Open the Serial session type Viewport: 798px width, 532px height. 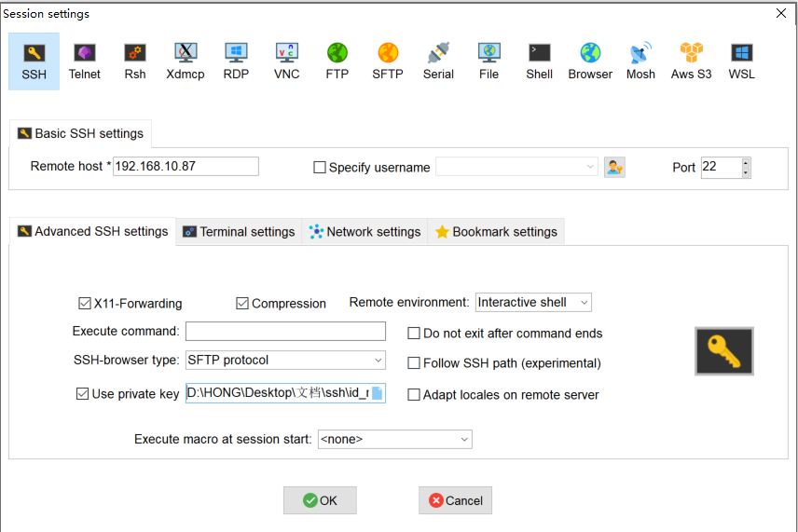coord(438,61)
